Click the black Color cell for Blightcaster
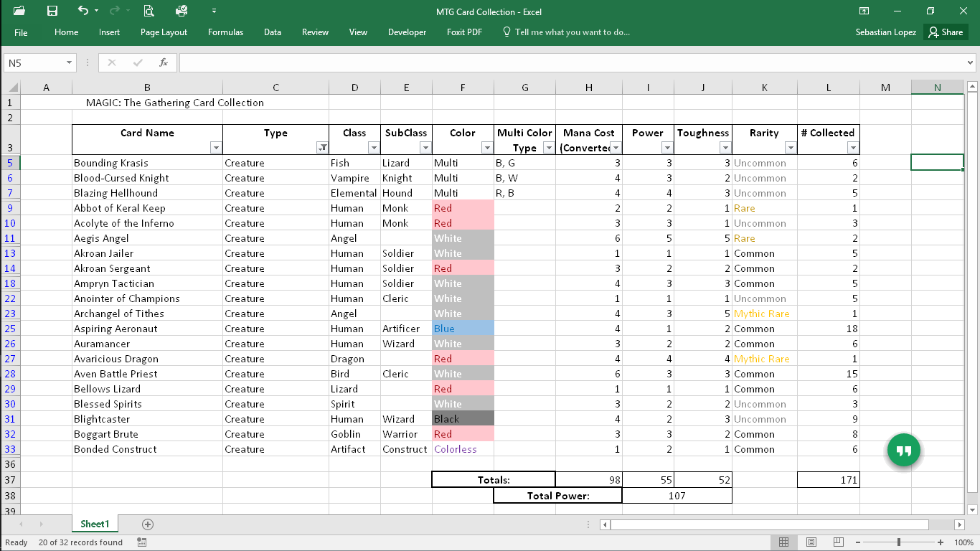 point(463,419)
